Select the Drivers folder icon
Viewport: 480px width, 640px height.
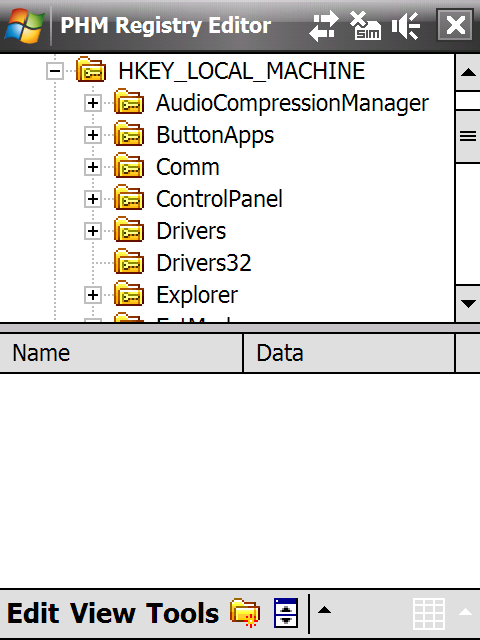(129, 229)
